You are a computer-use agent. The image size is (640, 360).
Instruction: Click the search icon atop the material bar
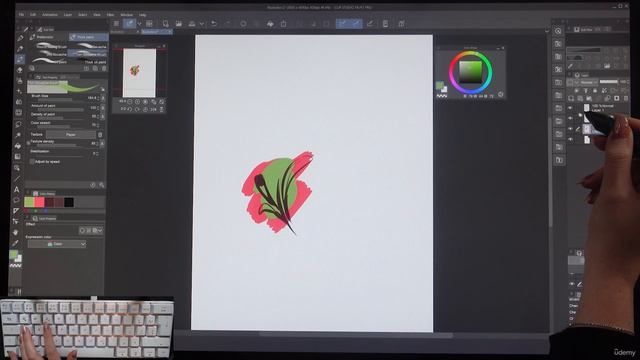pyautogui.click(x=558, y=31)
